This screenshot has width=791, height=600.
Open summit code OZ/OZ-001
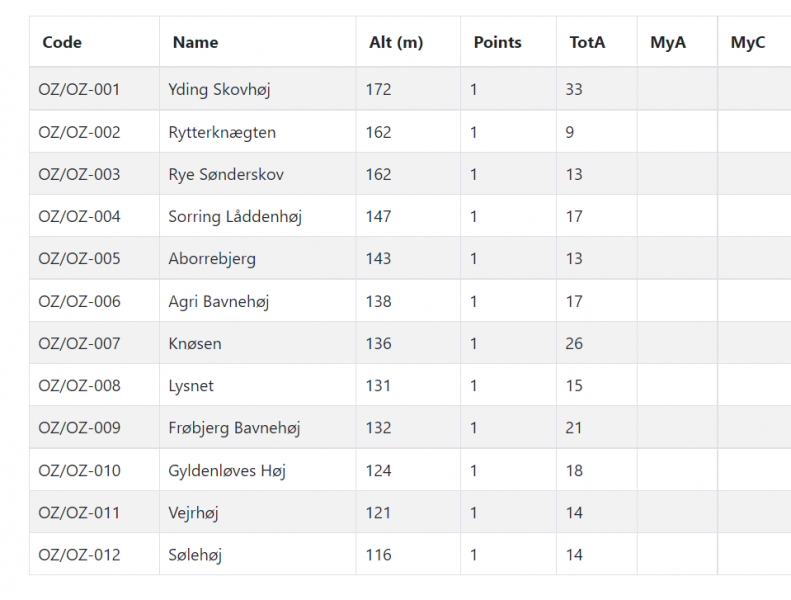click(79, 89)
